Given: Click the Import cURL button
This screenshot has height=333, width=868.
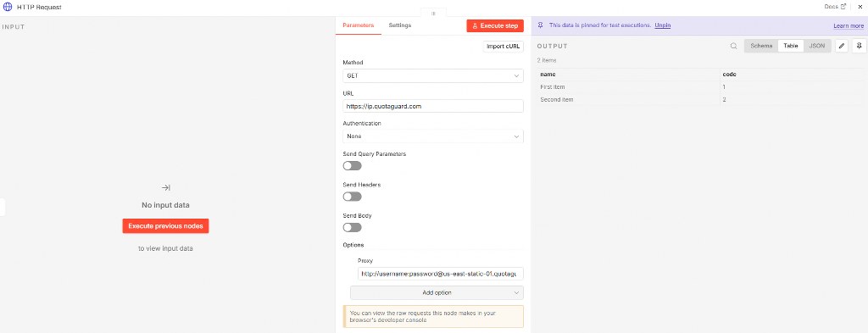Looking at the screenshot, I should pos(504,47).
